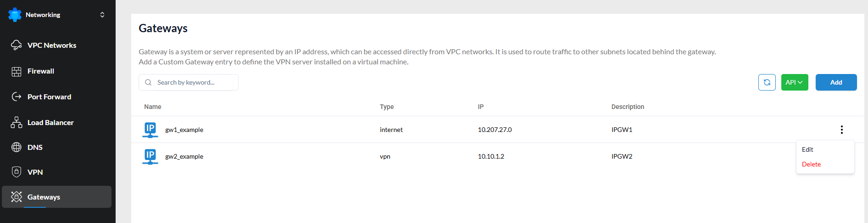Expand the Networking section switcher
This screenshot has width=868, height=223.
click(102, 15)
